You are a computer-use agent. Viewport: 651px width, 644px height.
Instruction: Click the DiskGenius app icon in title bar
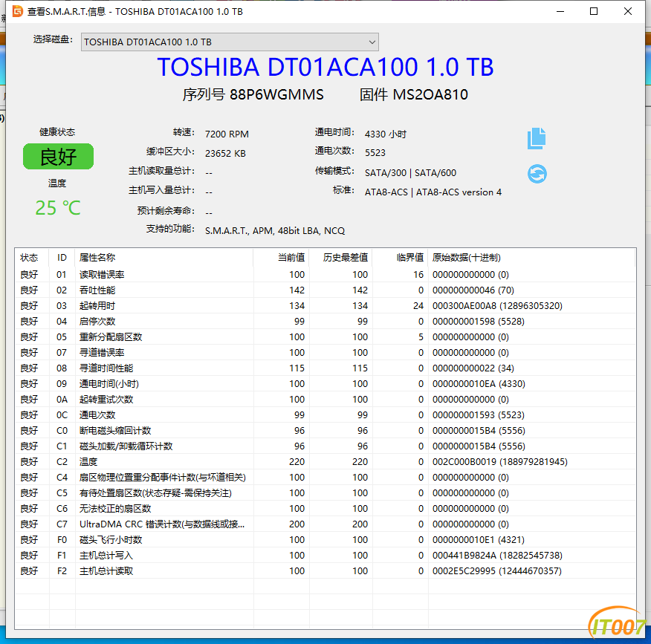click(17, 11)
